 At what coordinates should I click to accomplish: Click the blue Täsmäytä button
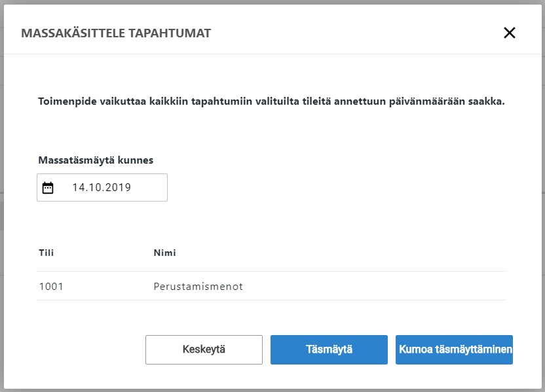pyautogui.click(x=329, y=349)
